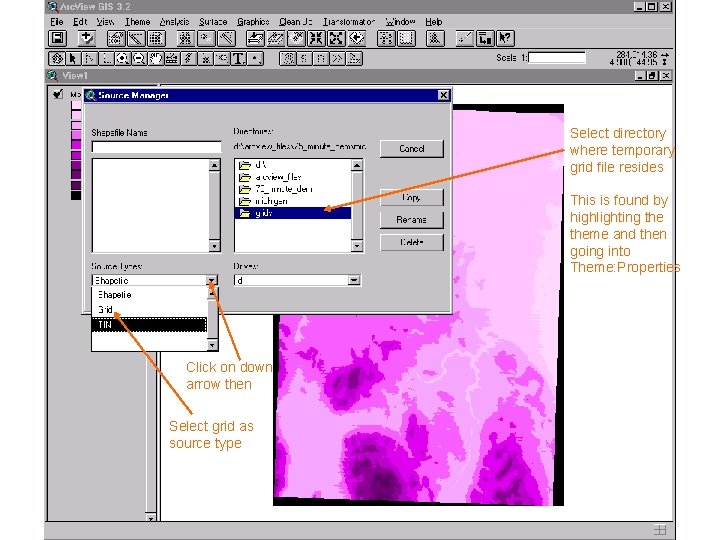
Task: Open Theme Properties from the toolbar icon
Action: (116, 38)
